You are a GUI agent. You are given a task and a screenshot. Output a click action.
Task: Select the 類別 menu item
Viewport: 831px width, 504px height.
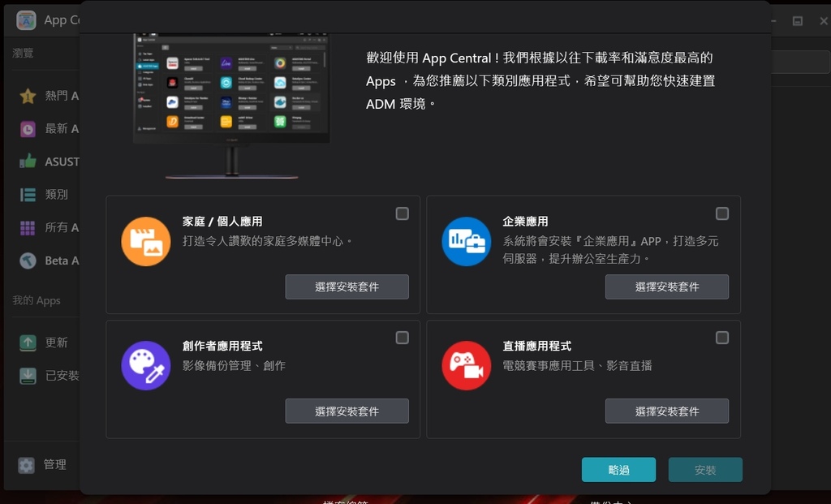pyautogui.click(x=56, y=195)
